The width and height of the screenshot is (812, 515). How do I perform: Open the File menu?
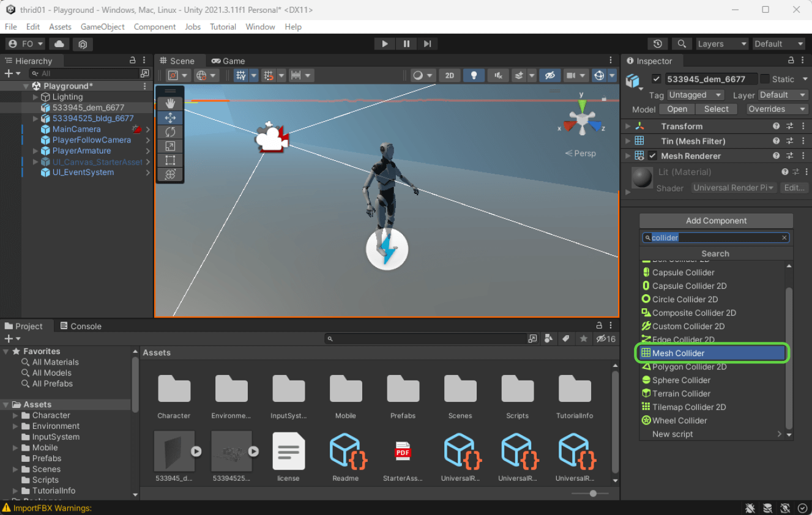click(x=11, y=27)
